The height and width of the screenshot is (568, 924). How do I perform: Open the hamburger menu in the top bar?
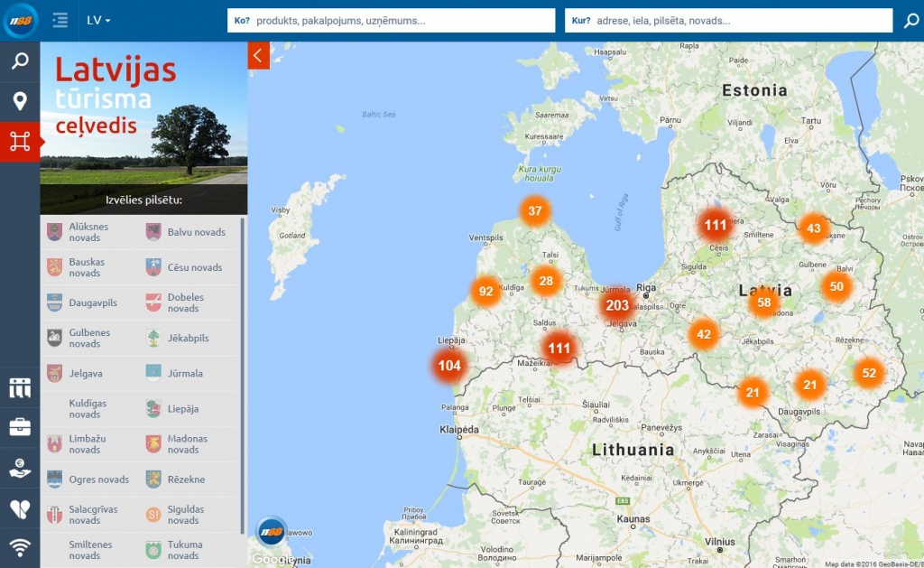(x=60, y=20)
